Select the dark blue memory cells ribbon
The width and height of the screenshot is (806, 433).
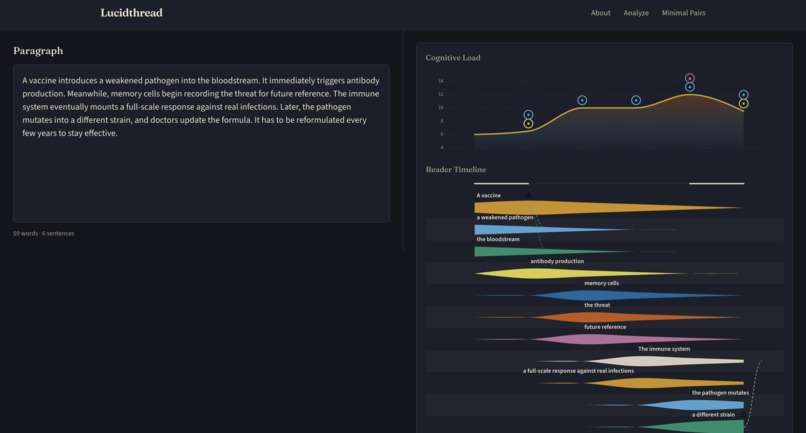click(x=609, y=295)
